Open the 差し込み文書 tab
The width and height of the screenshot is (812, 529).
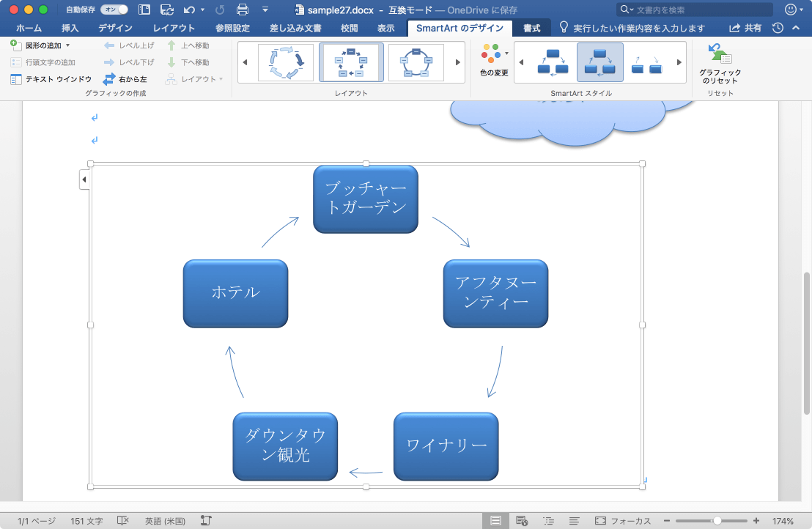click(295, 28)
